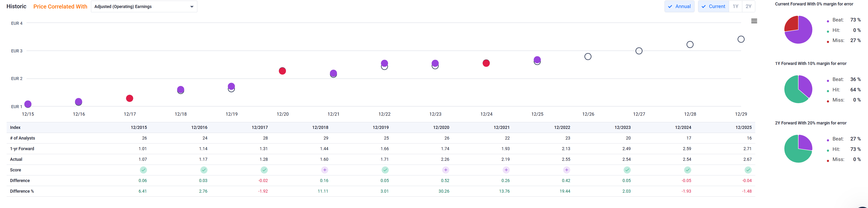The height and width of the screenshot is (208, 868).
Task: Click the 12/2024 Score checkmark icon
Action: click(688, 170)
